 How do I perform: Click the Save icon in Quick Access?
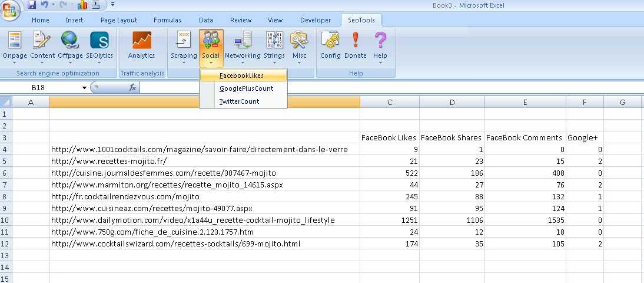tap(32, 5)
